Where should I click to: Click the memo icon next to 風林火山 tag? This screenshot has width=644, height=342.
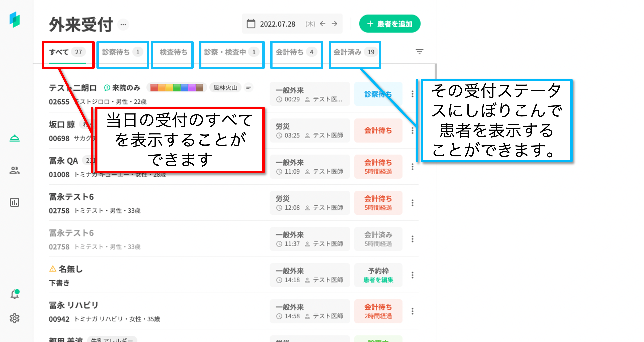point(248,87)
